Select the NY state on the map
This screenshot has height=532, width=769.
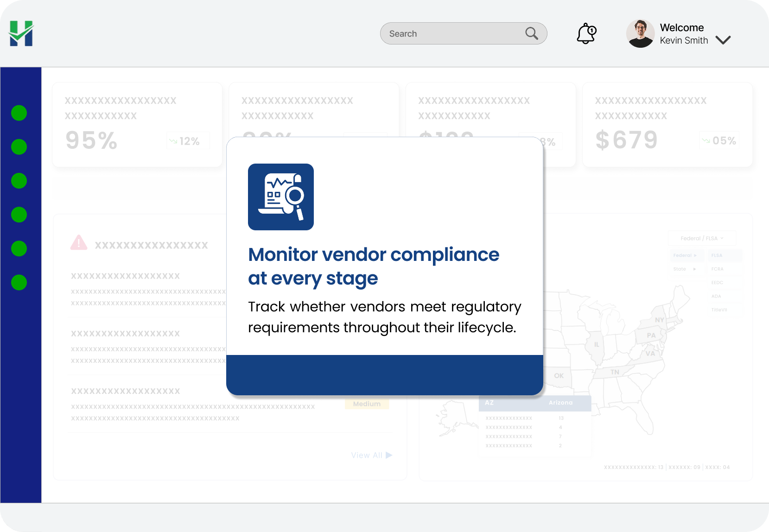point(659,320)
